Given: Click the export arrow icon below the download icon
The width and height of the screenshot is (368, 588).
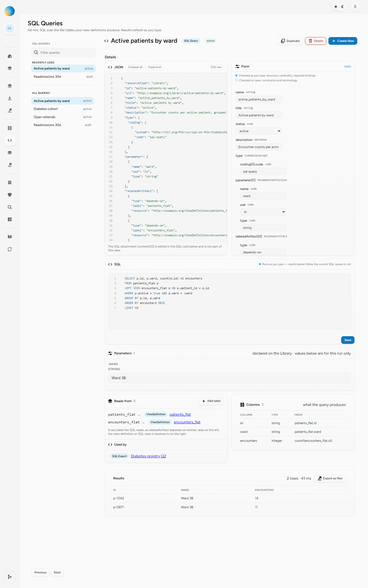Looking at the screenshot, I should [10, 110].
